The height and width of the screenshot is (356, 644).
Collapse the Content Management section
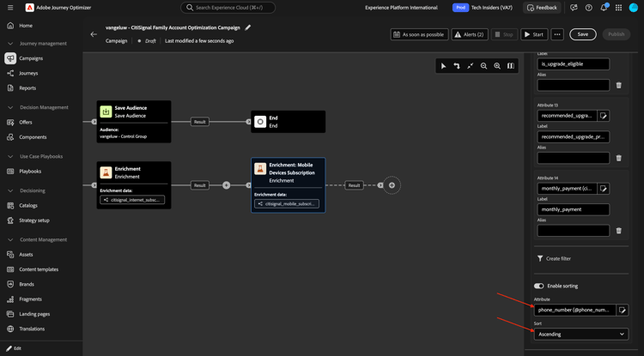[10, 240]
